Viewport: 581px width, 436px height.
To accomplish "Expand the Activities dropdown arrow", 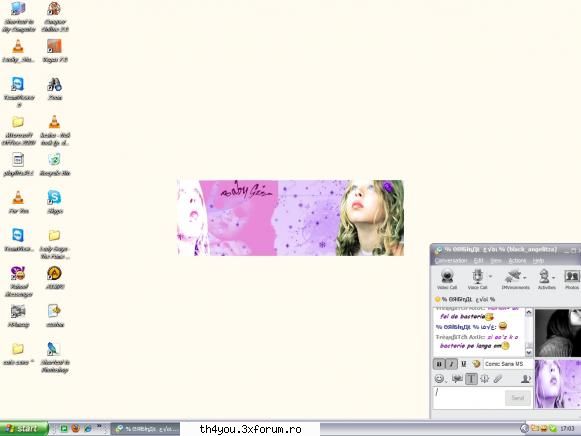I will tap(554, 277).
